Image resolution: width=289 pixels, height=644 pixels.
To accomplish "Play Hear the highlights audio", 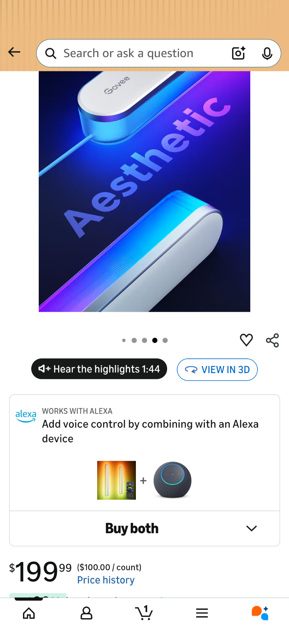I will click(99, 369).
